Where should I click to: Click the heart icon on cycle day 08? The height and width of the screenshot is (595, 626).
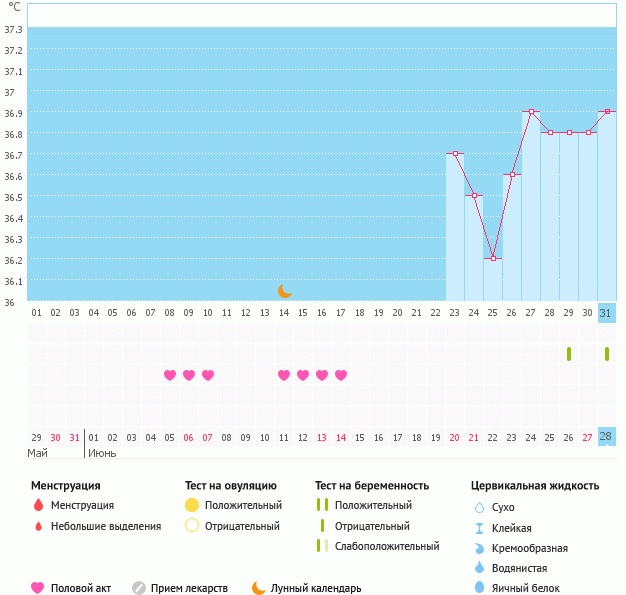tap(170, 375)
